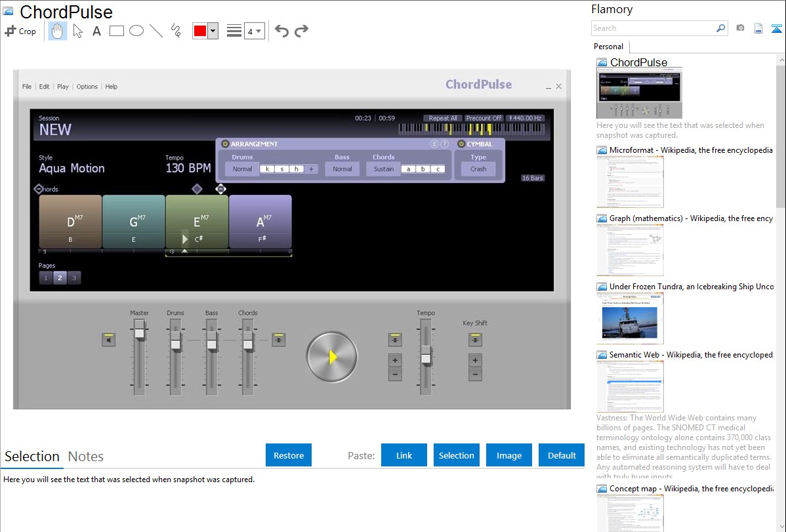Click the 16 Bars length selector
Screen dimensions: 786x532
(532, 178)
